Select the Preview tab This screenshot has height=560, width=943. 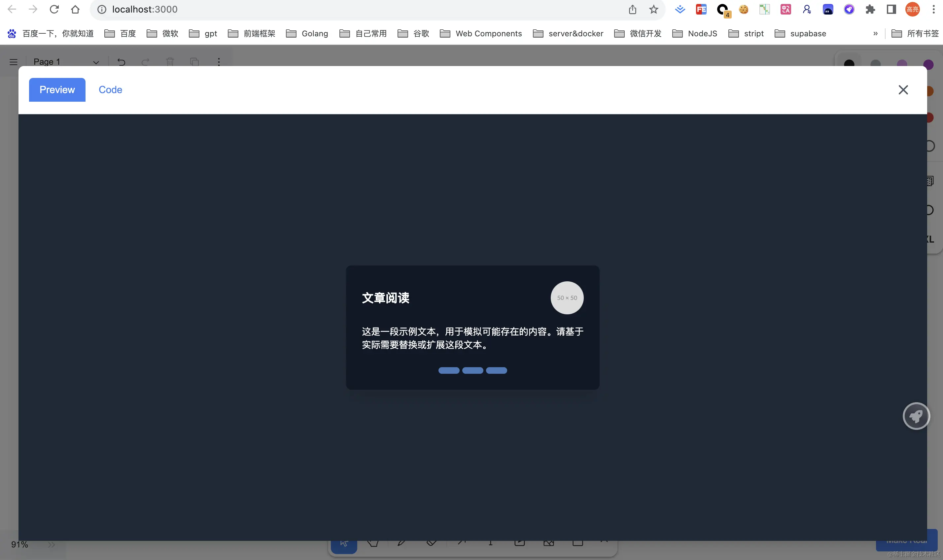coord(57,90)
